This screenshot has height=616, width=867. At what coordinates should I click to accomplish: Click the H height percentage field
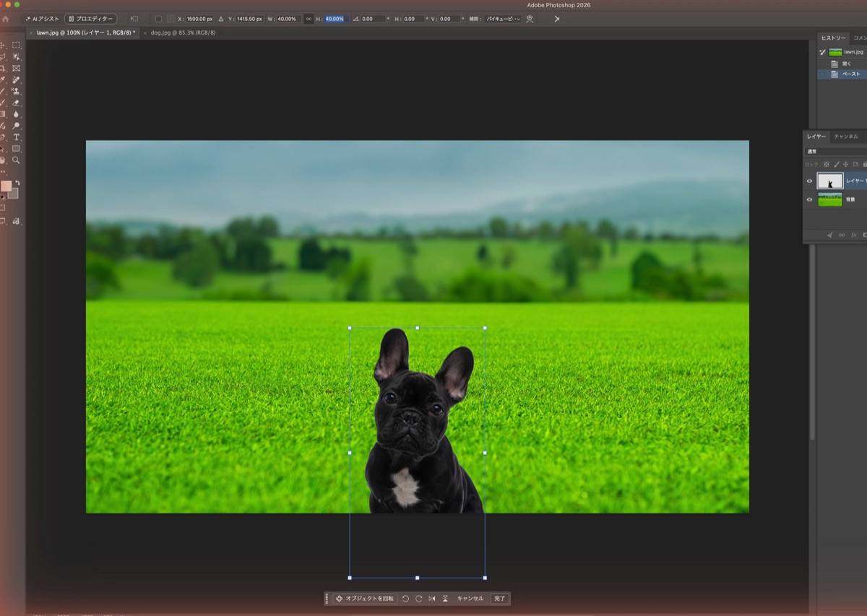coord(336,19)
